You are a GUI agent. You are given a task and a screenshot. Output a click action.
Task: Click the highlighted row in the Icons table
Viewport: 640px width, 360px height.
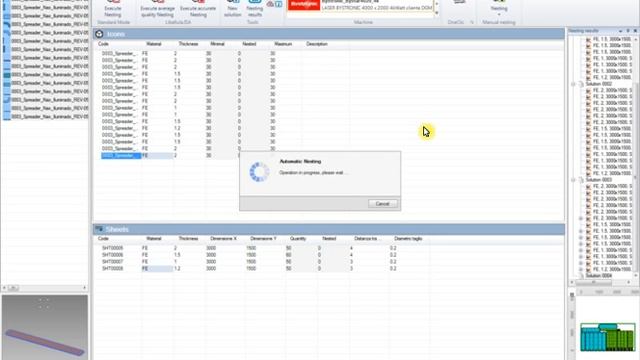click(x=121, y=156)
